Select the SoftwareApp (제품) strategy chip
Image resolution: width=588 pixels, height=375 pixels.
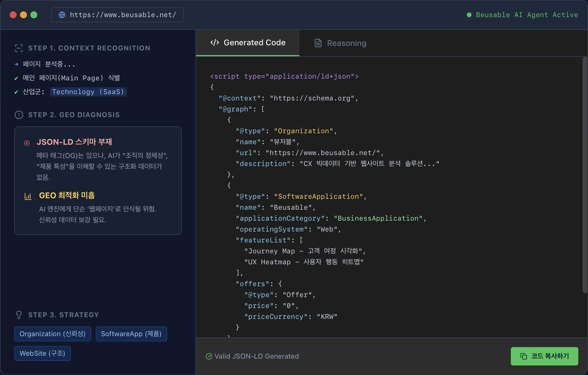point(131,334)
